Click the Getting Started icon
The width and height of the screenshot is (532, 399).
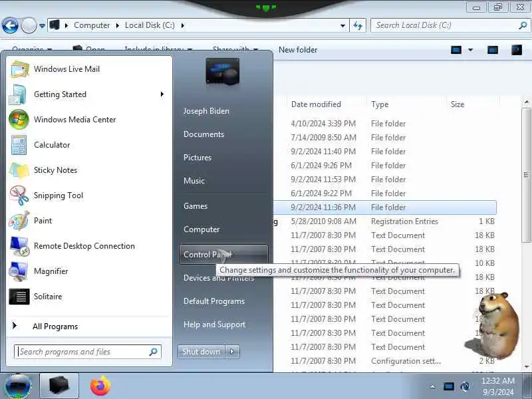18,94
